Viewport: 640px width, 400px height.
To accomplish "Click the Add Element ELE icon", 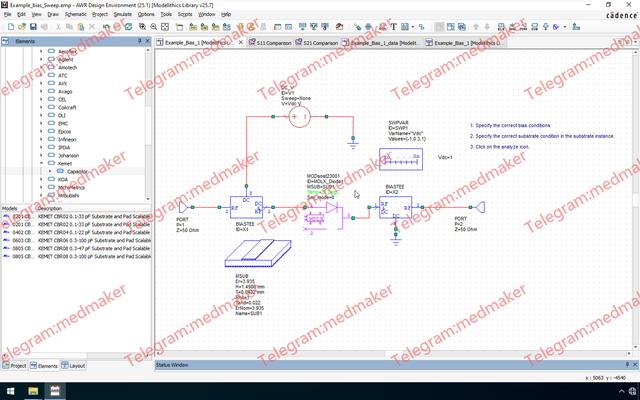I will pos(501,27).
